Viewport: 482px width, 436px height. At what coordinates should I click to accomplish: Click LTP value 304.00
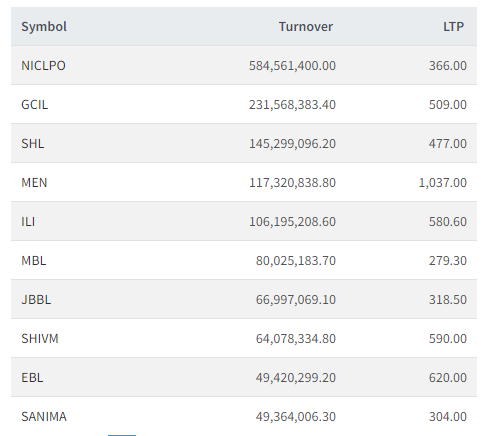pyautogui.click(x=448, y=417)
